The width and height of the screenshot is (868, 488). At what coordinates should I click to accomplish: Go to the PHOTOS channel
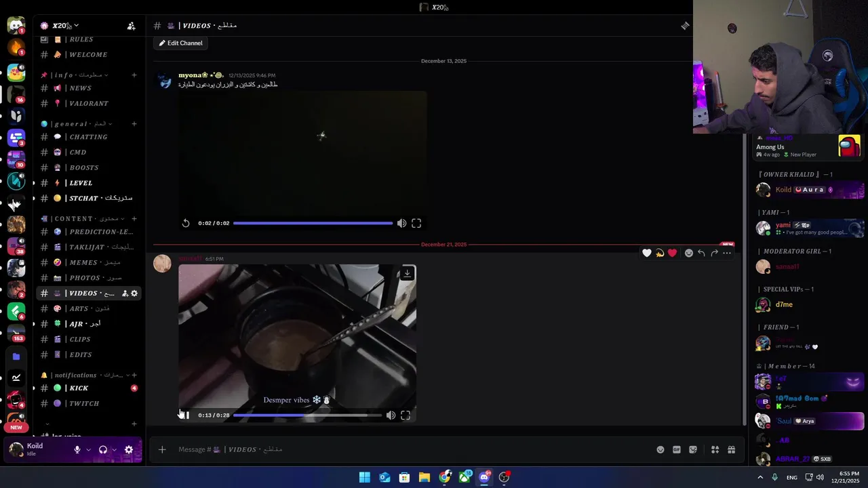[x=89, y=278]
